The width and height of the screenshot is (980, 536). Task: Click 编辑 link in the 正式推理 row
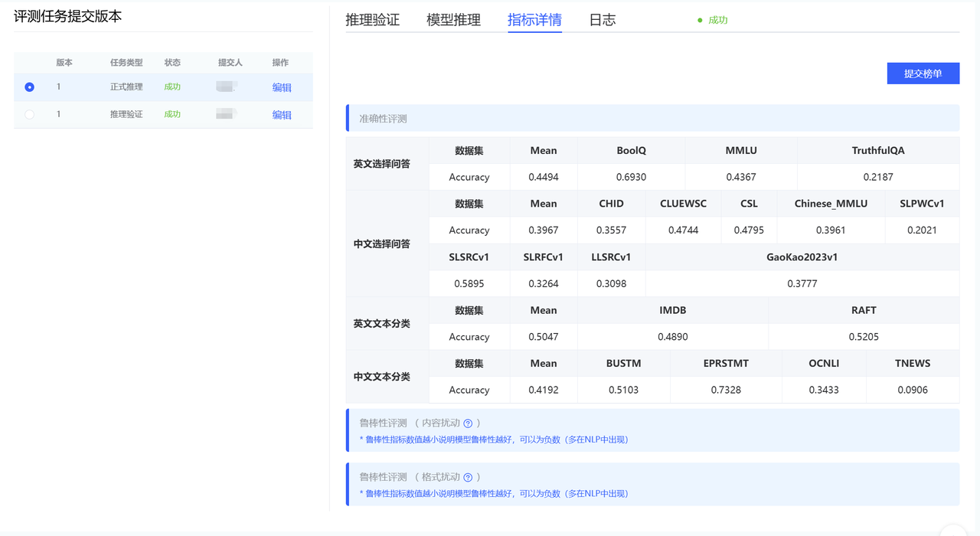click(282, 87)
